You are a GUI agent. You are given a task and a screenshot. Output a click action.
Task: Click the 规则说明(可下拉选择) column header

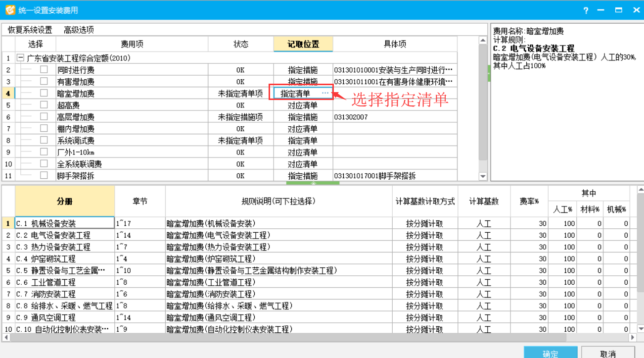[278, 201]
